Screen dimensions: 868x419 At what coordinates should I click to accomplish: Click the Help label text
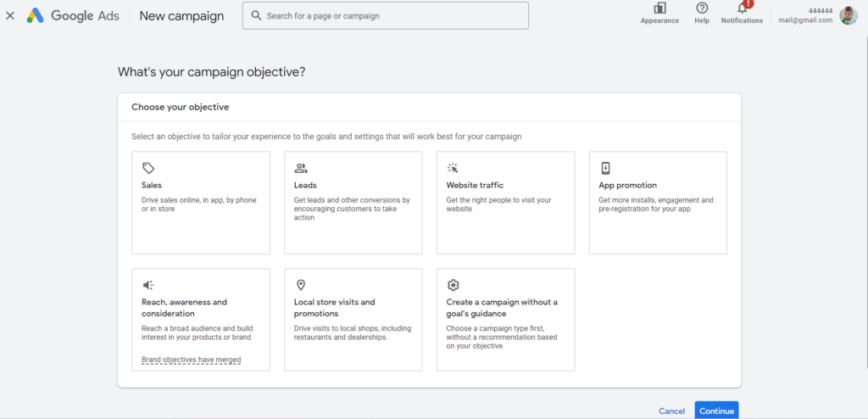702,20
